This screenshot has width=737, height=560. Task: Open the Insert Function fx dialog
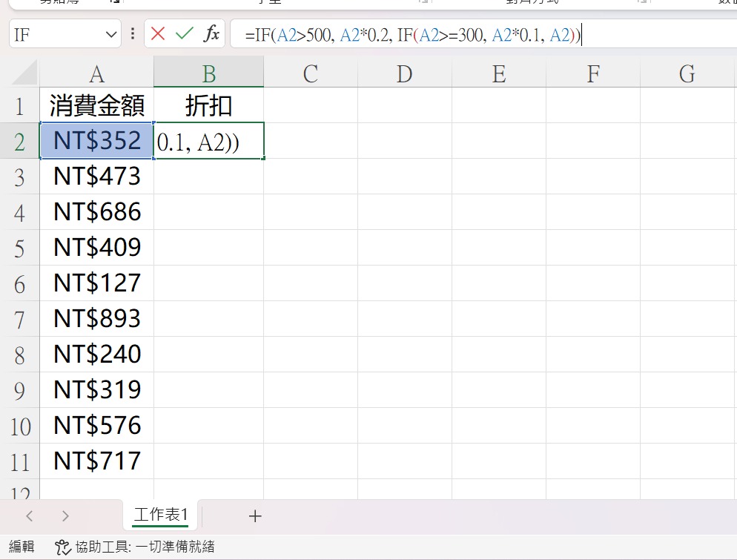pos(211,34)
